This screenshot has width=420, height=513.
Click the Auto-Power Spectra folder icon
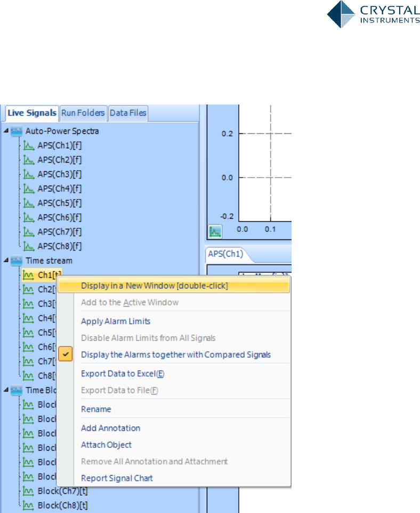tap(17, 131)
